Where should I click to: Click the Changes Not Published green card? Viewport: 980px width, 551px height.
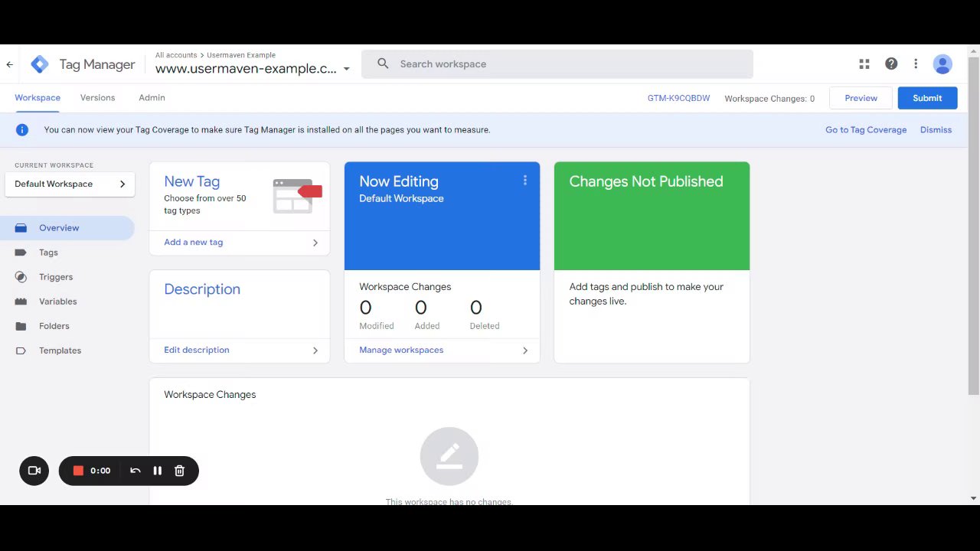point(652,216)
